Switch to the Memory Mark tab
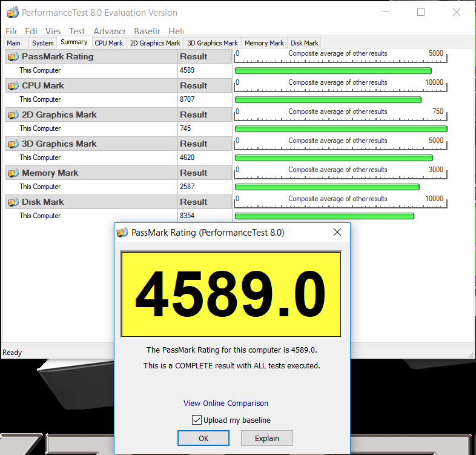476x455 pixels. click(264, 43)
